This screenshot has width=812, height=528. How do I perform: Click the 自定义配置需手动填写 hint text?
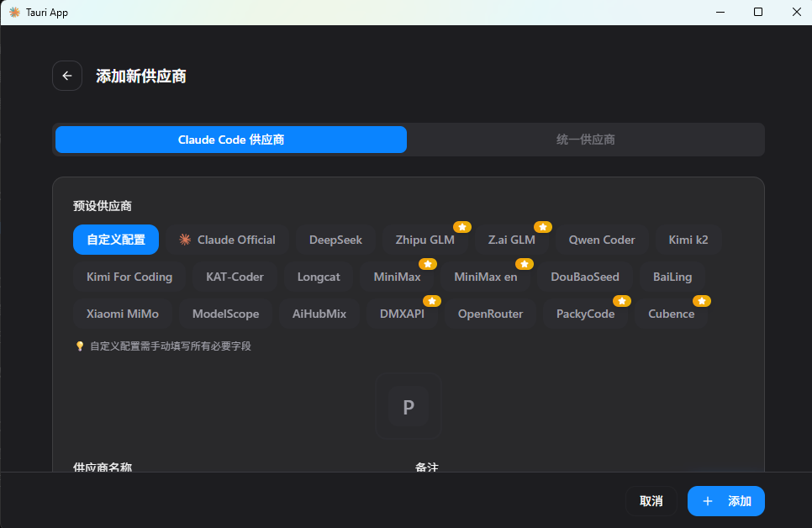click(171, 346)
